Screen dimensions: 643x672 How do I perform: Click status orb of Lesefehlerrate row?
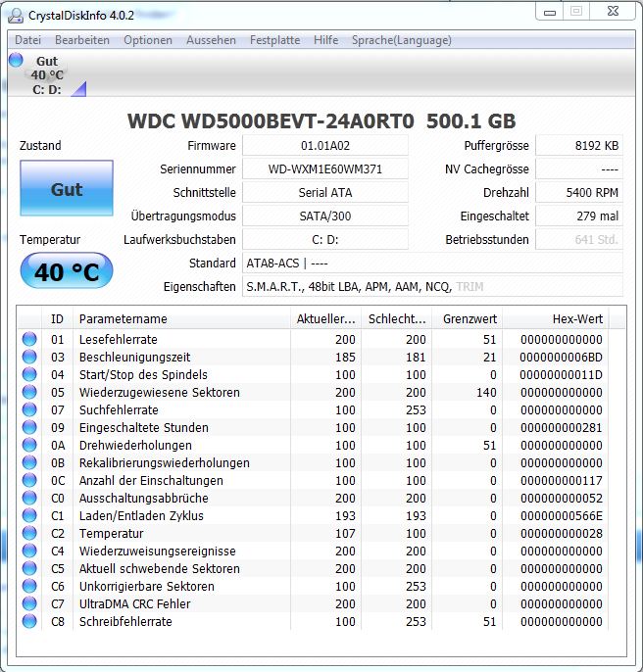(x=29, y=339)
